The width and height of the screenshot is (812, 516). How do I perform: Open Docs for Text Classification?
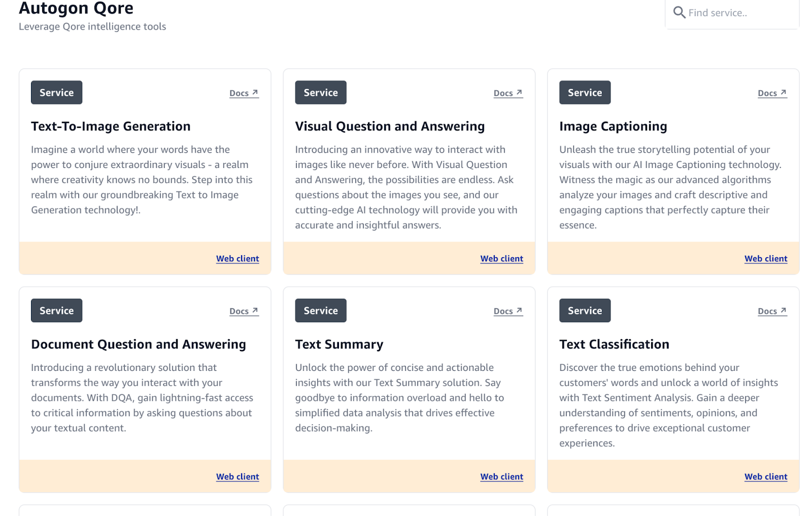(x=772, y=311)
